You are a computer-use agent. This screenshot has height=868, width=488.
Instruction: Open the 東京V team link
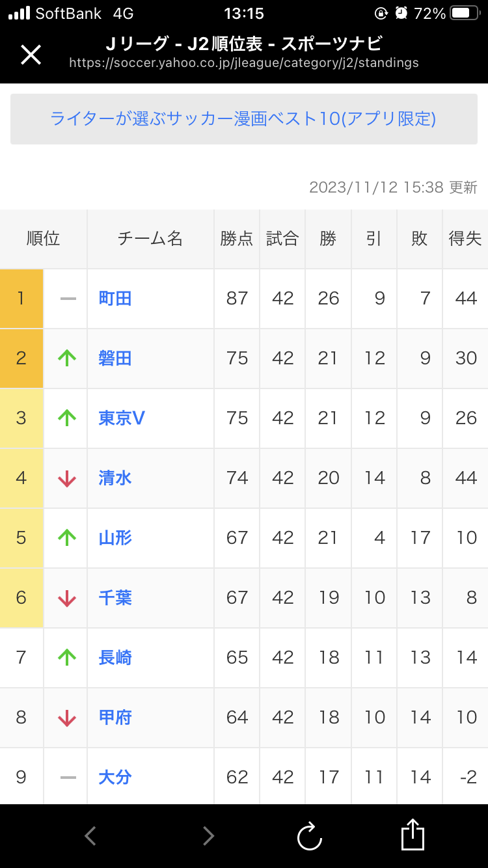[122, 418]
